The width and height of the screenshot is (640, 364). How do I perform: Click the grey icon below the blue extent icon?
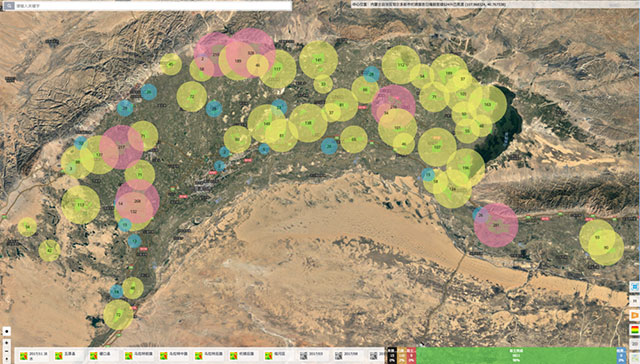coord(634,301)
